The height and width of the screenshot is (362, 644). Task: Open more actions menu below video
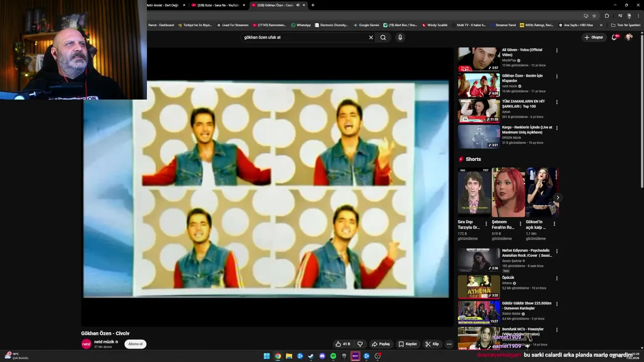pyautogui.click(x=449, y=344)
